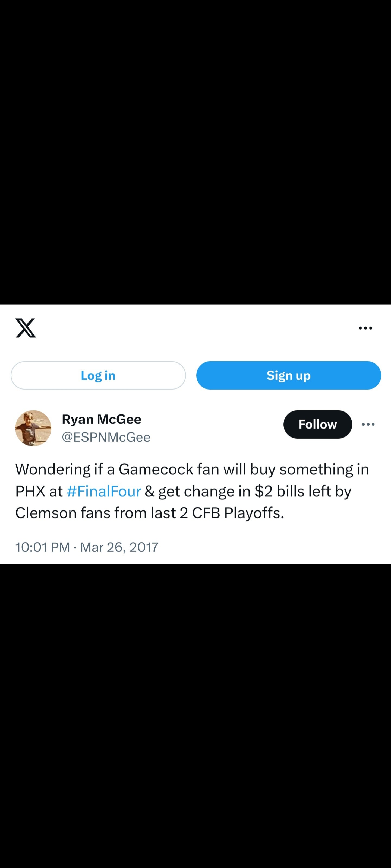This screenshot has height=868, width=391.
Task: Click the Mar 26, 2017 date
Action: coord(119,547)
